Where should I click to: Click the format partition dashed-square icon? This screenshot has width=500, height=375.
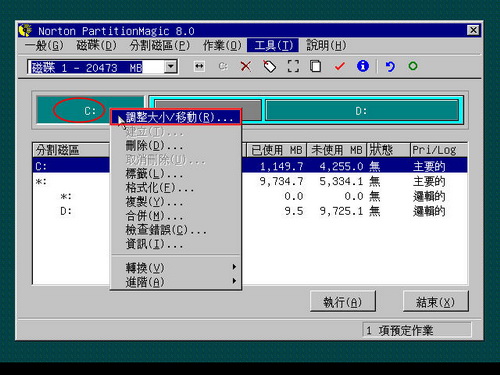point(293,66)
